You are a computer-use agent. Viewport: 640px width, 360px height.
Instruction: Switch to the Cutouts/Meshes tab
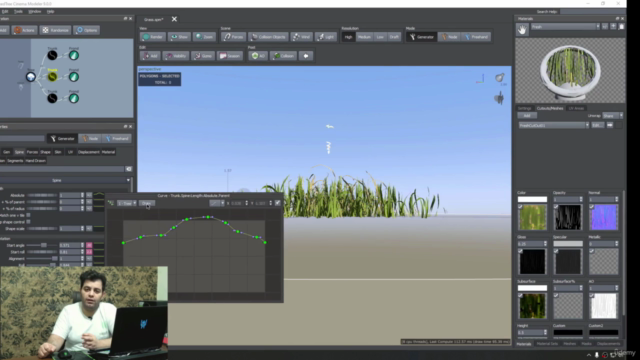coord(550,108)
